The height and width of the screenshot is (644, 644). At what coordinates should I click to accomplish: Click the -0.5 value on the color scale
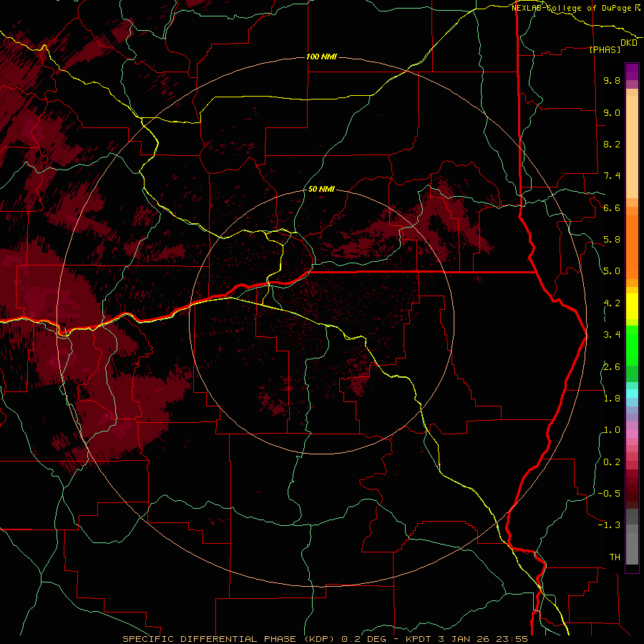(609, 494)
